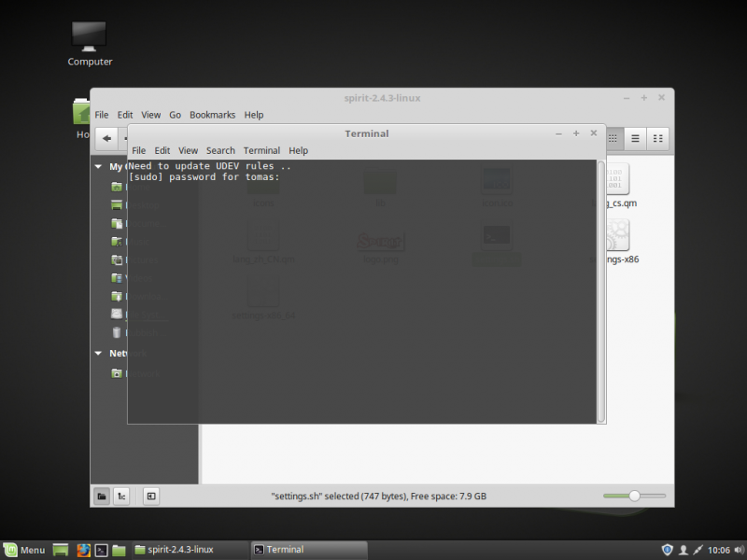747x560 pixels.
Task: Adjust the icon zoom slider
Action: coord(635,496)
